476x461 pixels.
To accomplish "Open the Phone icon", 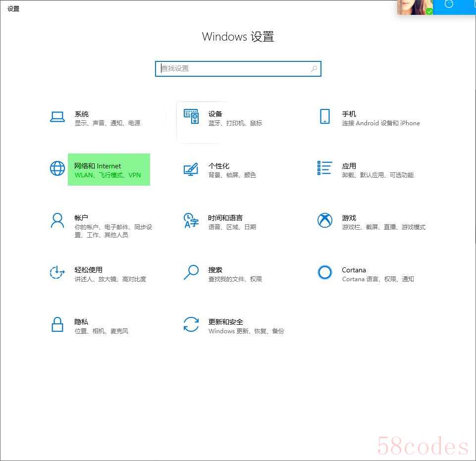I will [x=325, y=116].
